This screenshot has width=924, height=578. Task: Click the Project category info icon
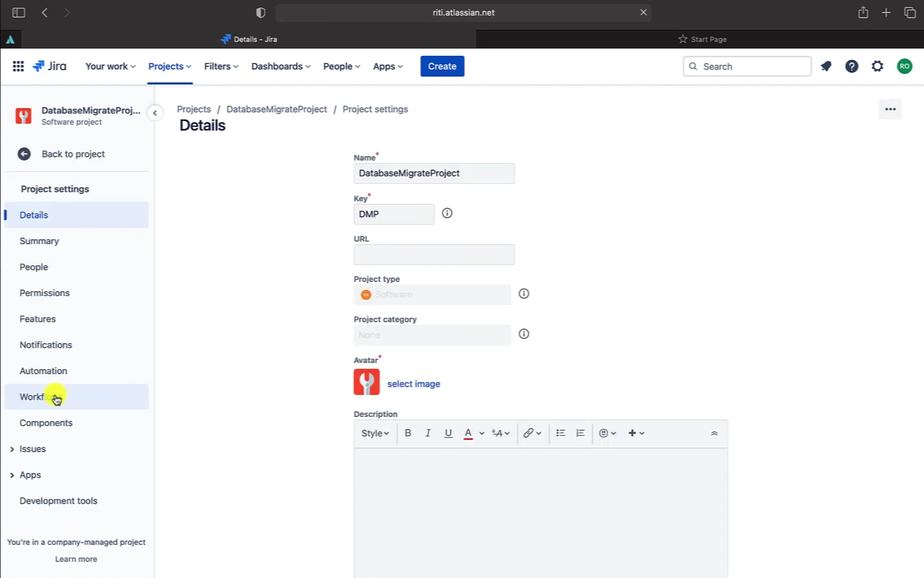pos(524,334)
